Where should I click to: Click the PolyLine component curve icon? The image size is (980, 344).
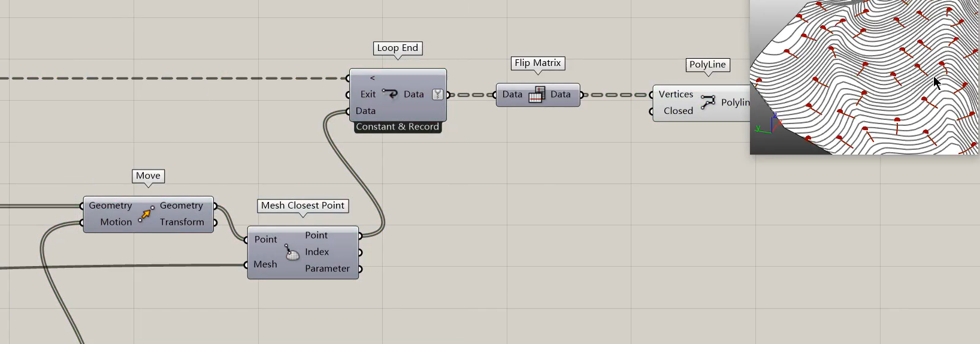pos(708,102)
